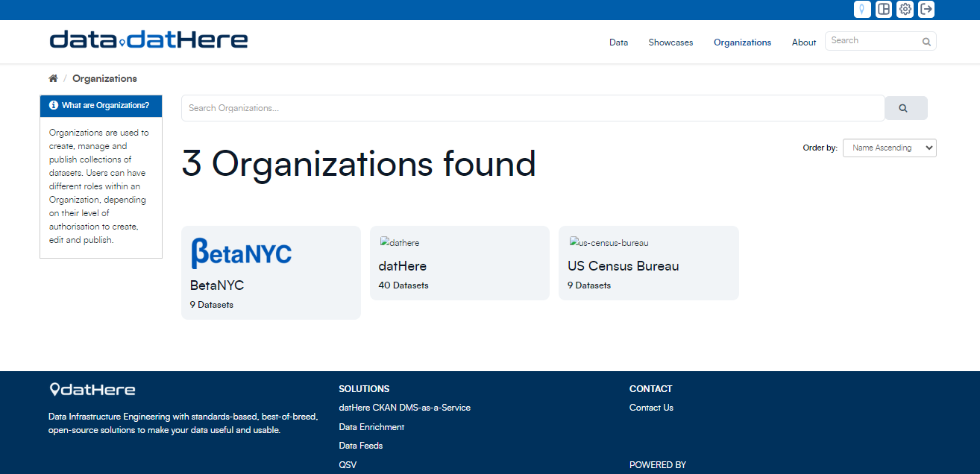Expand the Order by dropdown
Viewport: 980px width, 474px height.
click(889, 148)
